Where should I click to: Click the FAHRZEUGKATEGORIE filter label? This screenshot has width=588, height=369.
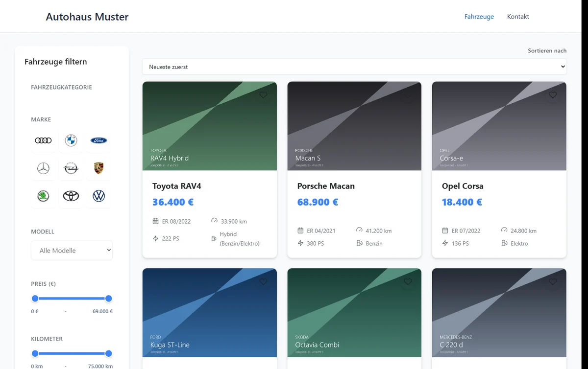click(x=61, y=87)
